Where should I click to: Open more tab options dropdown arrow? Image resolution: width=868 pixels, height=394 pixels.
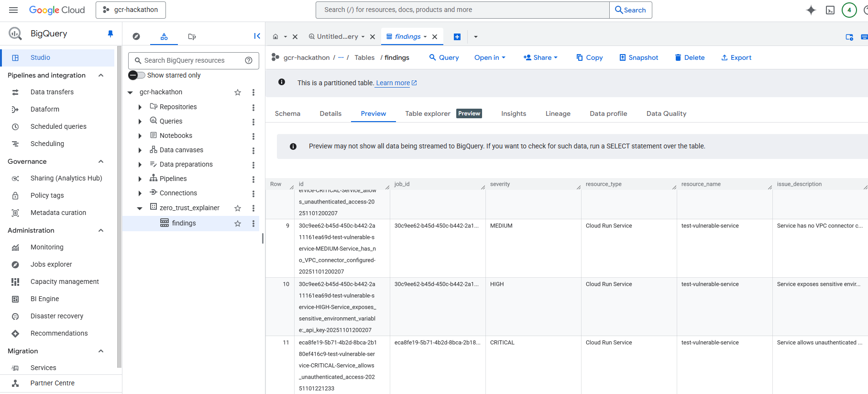pos(475,37)
